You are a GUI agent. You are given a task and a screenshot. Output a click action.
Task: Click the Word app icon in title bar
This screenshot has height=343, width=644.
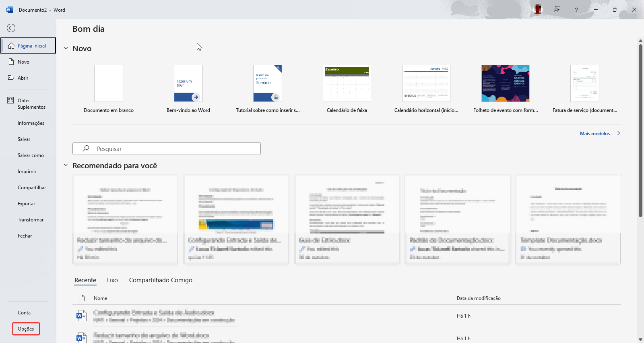pos(10,10)
